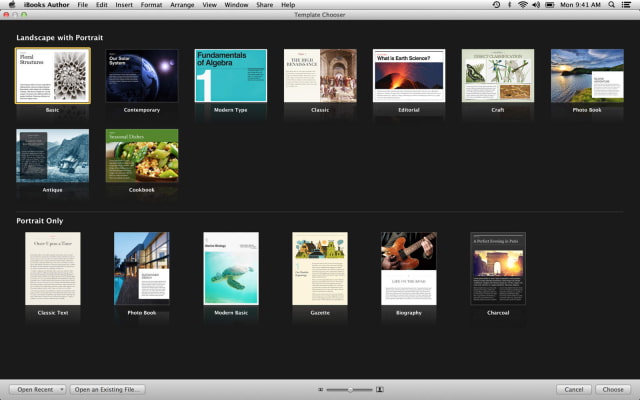The image size is (640, 400).
Task: Expand the Open Recent dropdown
Action: [37, 389]
